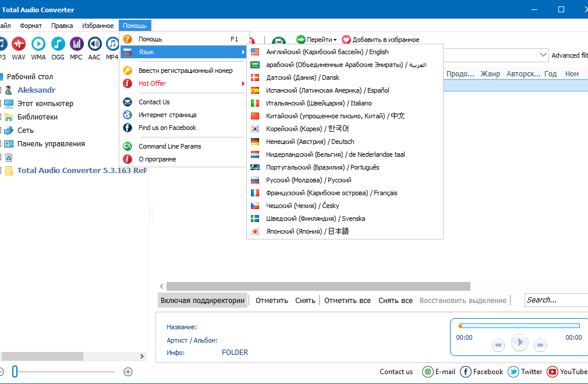
Task: Click the Recycle Bin icon in tree
Action: [9, 157]
